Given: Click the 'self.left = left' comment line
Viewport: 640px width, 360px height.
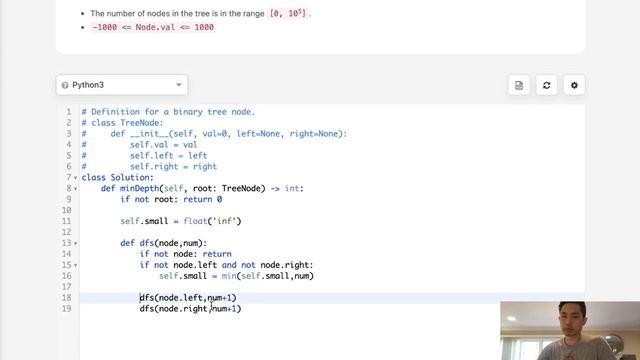Looking at the screenshot, I should click(169, 156).
